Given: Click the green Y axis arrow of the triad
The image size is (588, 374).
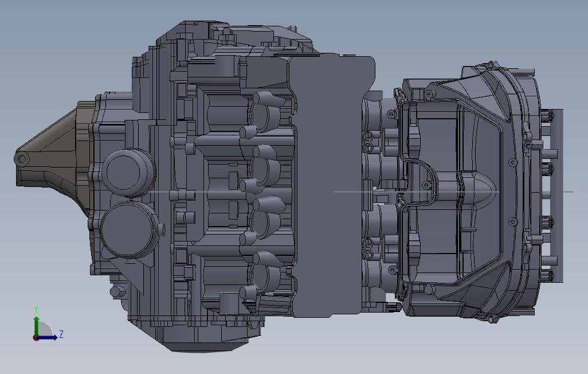Looking at the screenshot, I should pos(36,326).
